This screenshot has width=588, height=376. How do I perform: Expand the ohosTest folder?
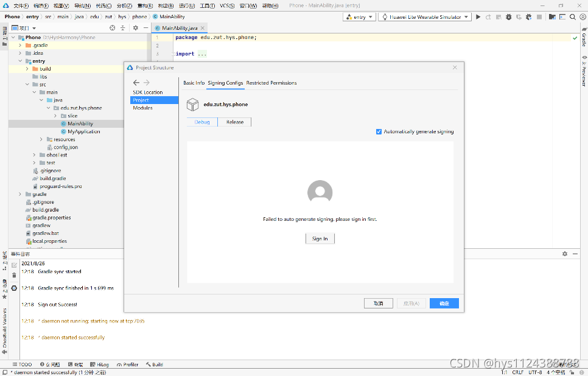pos(34,155)
